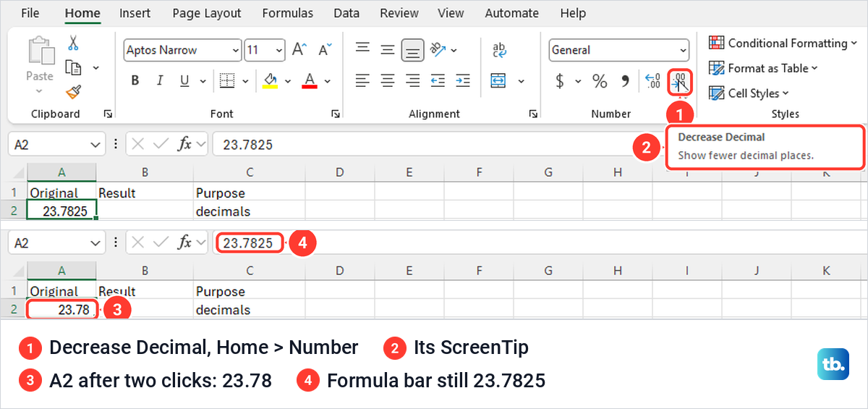868x409 pixels.
Task: Click the Format as Table icon
Action: pyautogui.click(x=716, y=68)
